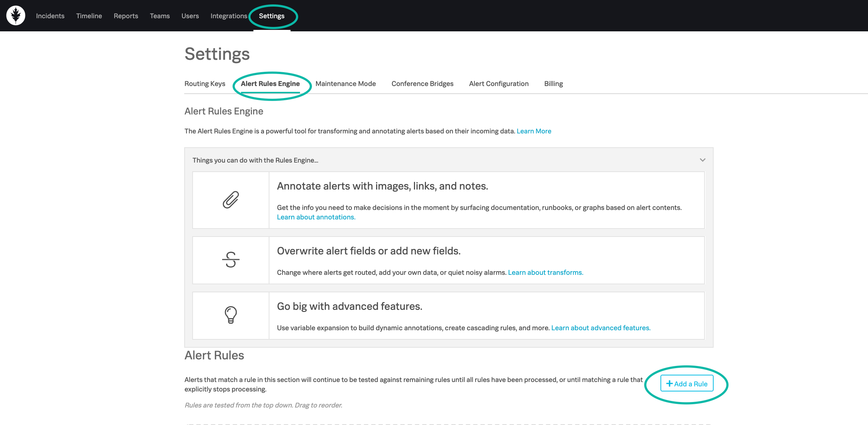Image resolution: width=868 pixels, height=425 pixels.
Task: Select the Conference Bridges tab
Action: point(422,83)
